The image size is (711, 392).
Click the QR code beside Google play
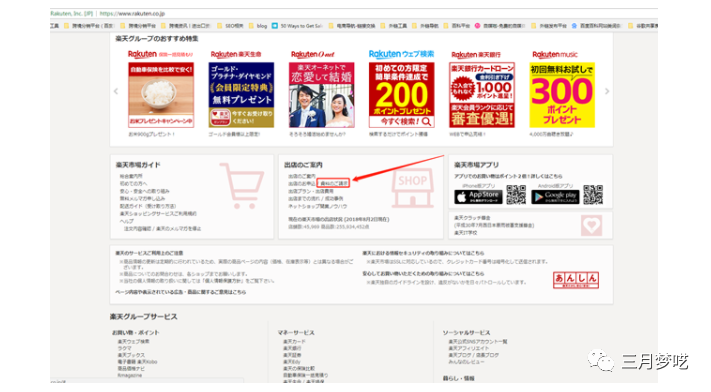click(593, 195)
